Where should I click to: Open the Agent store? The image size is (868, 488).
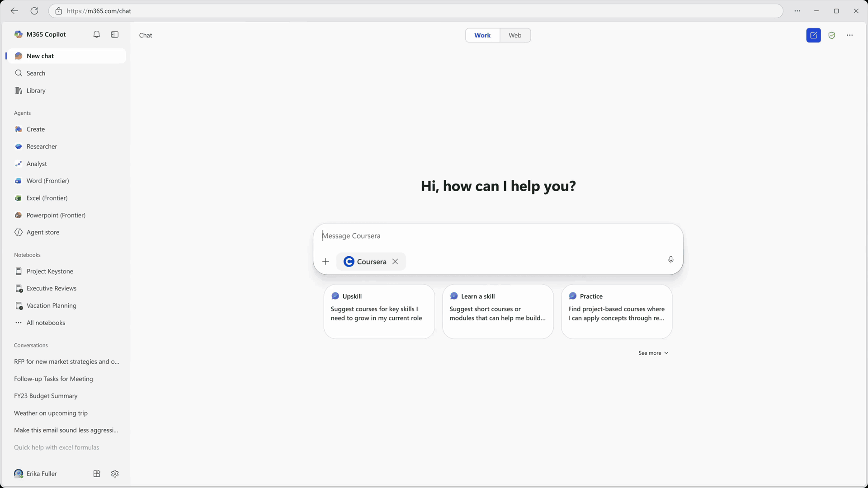coord(43,232)
